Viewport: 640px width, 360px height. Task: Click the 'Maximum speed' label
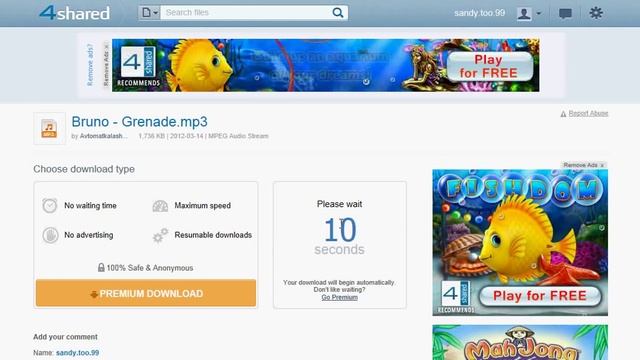pos(202,206)
